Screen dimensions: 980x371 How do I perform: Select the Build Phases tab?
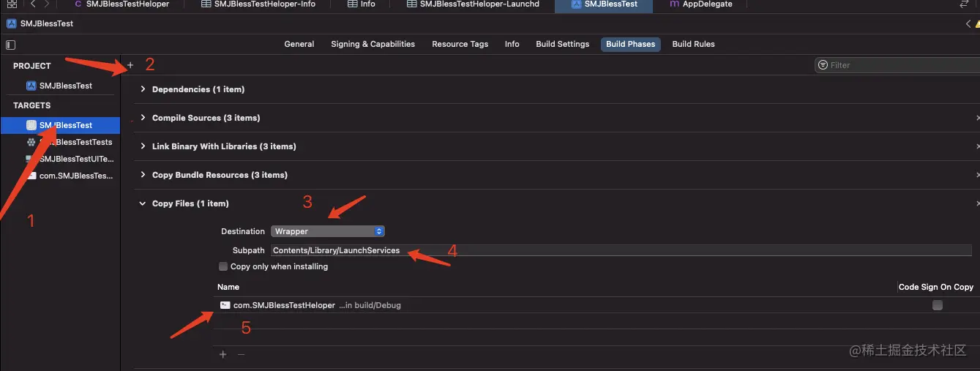click(630, 44)
